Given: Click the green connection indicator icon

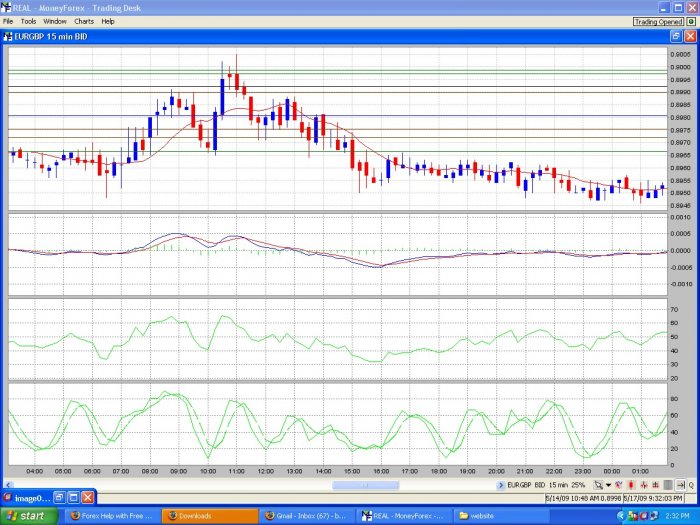Looking at the screenshot, I should click(691, 22).
